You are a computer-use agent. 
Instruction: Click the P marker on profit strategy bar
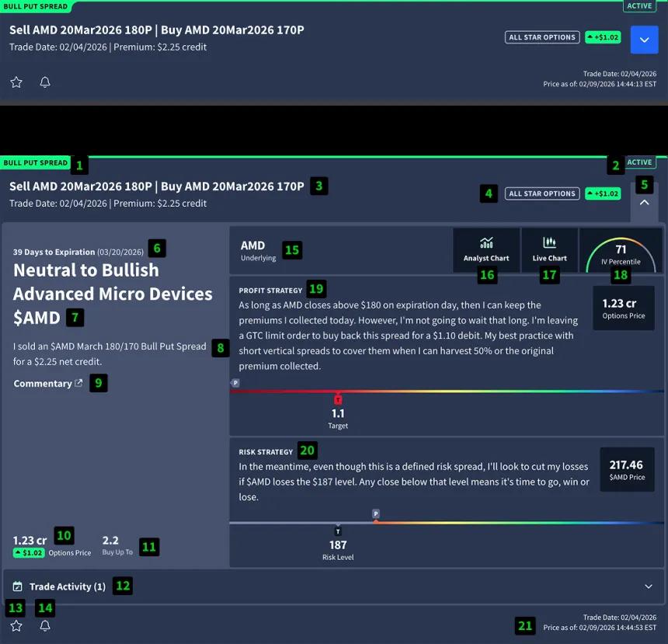[x=235, y=383]
